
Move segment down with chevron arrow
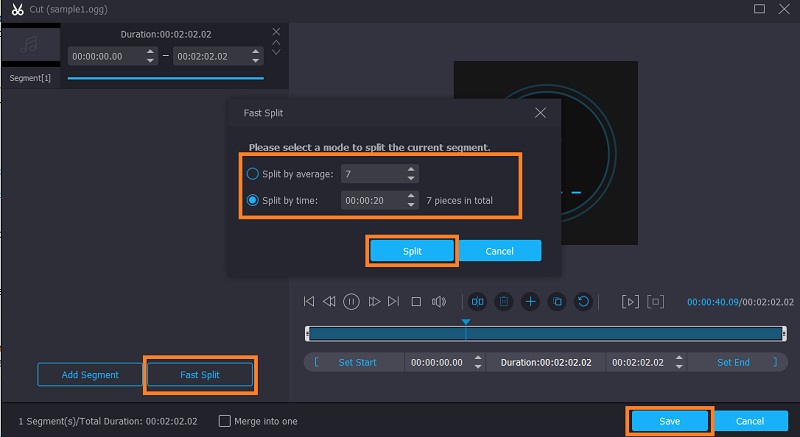(x=277, y=52)
